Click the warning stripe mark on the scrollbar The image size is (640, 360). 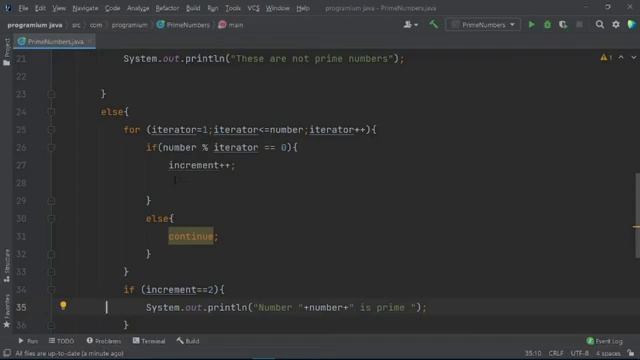636,227
